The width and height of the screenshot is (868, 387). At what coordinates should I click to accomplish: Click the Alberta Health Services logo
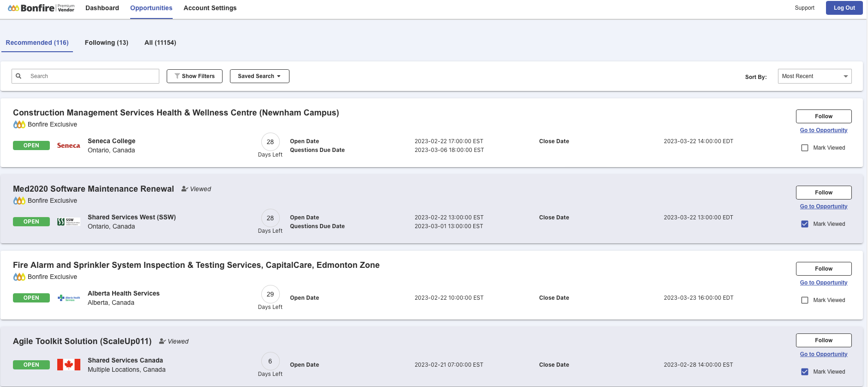pos(68,298)
